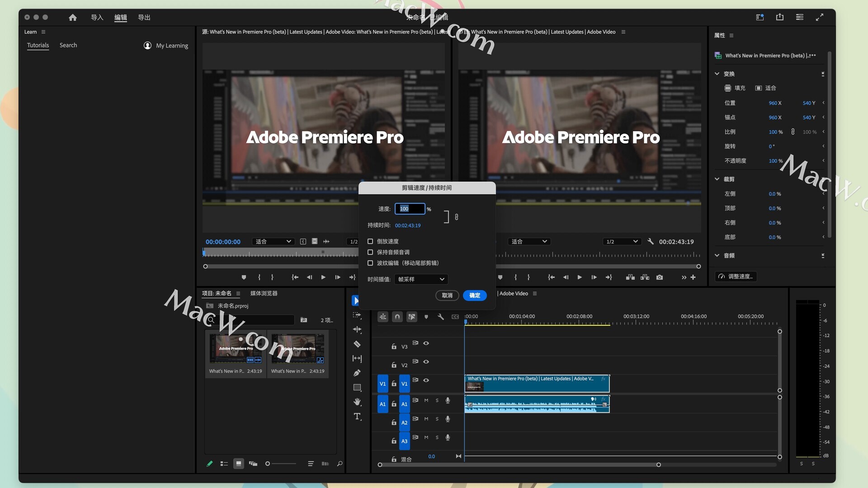The width and height of the screenshot is (868, 488).
Task: Switch project panel to freeform view
Action: (x=253, y=464)
